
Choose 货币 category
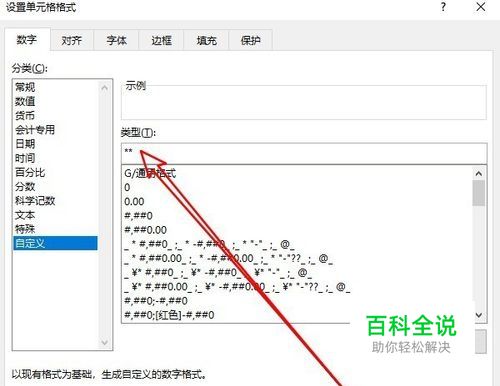pos(55,116)
